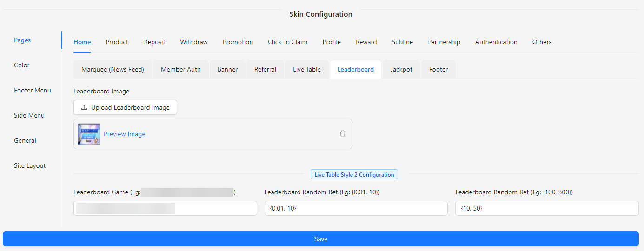Open the Banner sub-tab
The image size is (644, 251).
227,69
